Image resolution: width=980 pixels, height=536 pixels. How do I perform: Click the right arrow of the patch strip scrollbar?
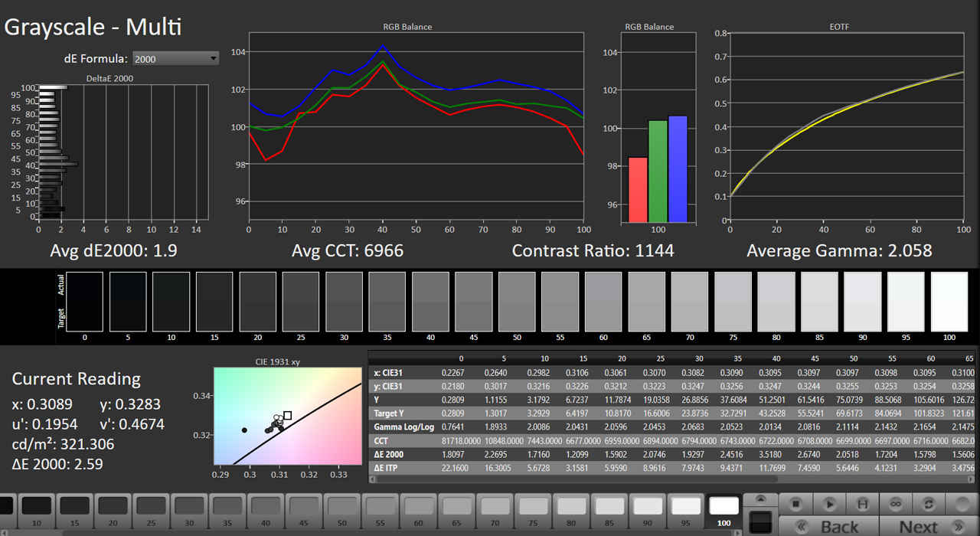[737, 532]
